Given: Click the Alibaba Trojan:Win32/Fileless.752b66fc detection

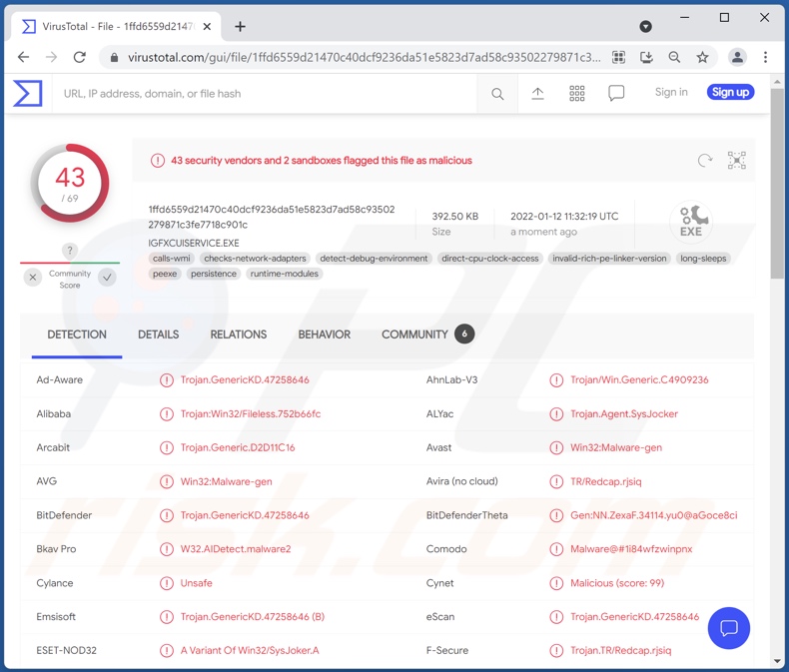Looking at the screenshot, I should click(x=251, y=414).
